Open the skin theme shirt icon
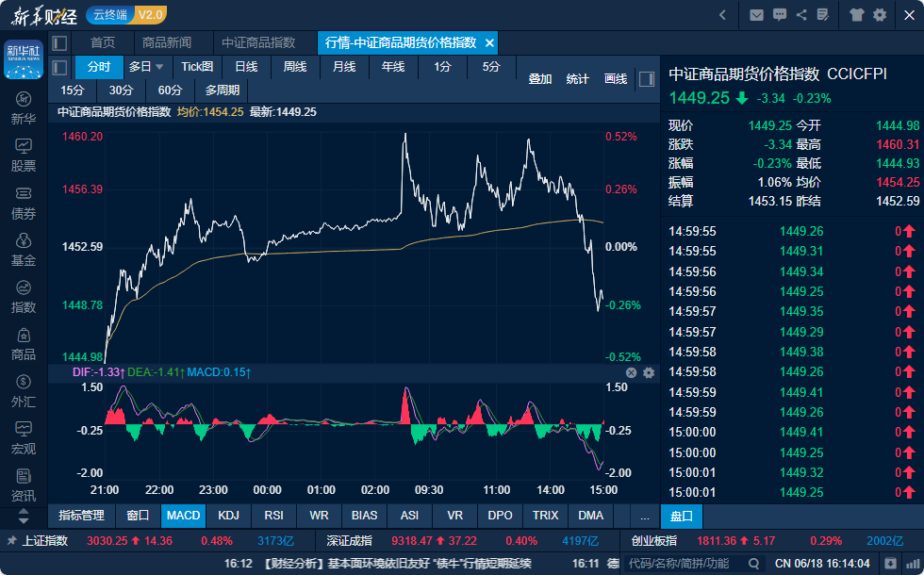 (856, 14)
